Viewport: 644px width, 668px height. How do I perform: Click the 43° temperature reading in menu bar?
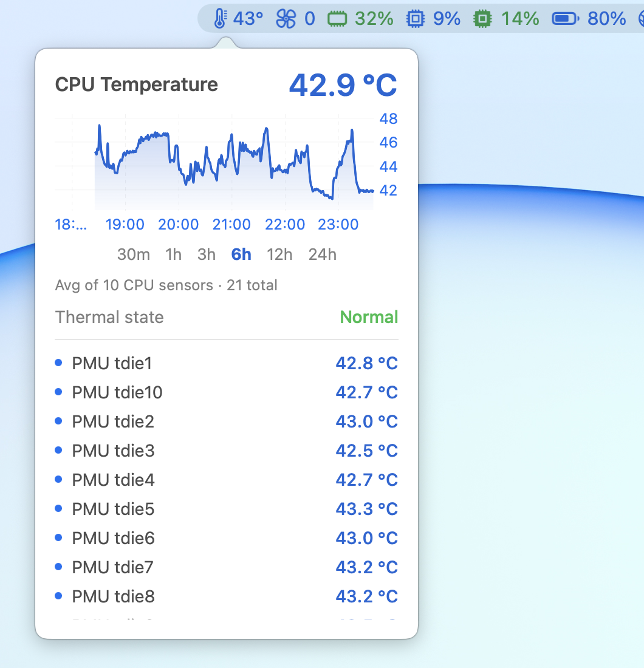[248, 19]
